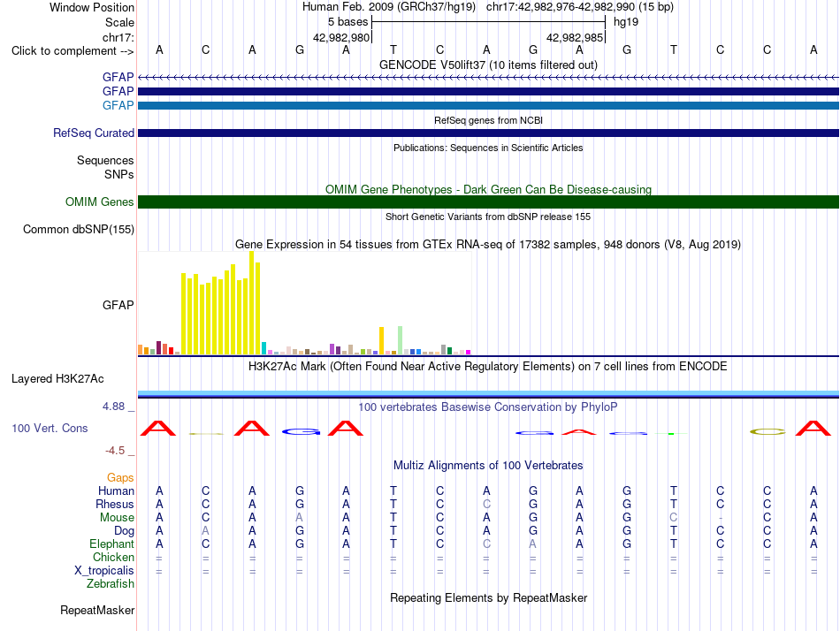Click the chr17: base position label

pyautogui.click(x=118, y=37)
